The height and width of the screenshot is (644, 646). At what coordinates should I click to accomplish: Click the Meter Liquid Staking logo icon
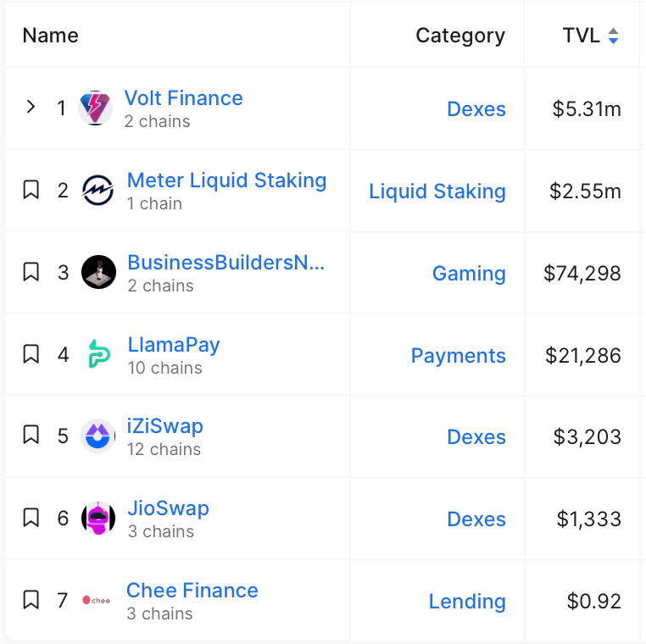[97, 191]
